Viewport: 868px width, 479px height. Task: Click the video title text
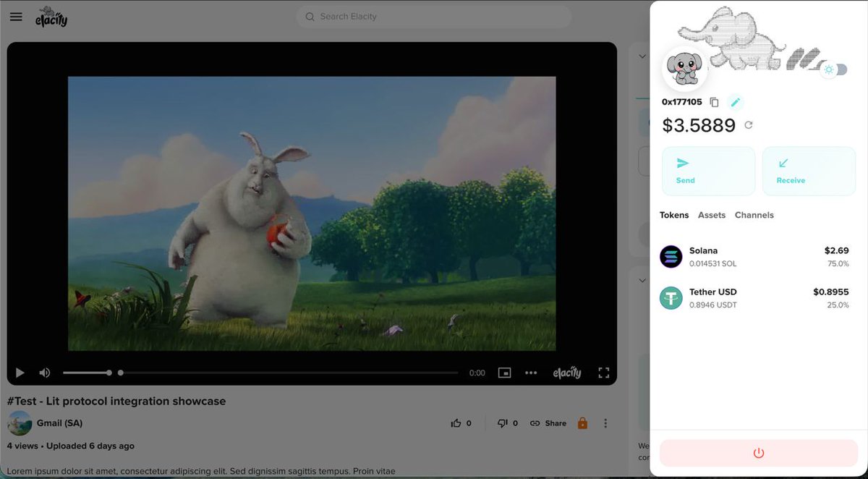tap(116, 401)
